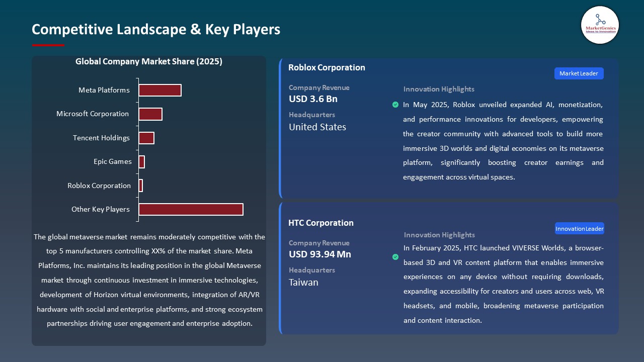Screen dimensions: 644x362
Task: Click the red underline below the slide title
Action: (48, 44)
